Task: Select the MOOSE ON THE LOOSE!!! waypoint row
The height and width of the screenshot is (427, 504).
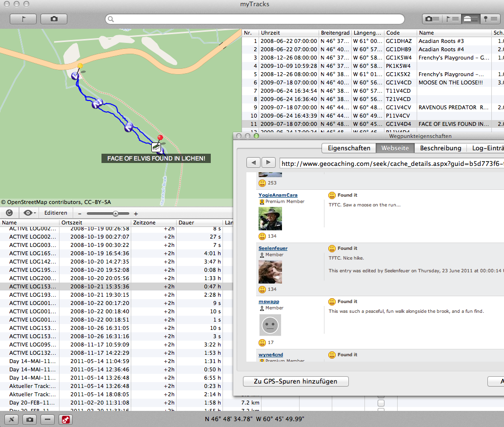Action: click(373, 82)
